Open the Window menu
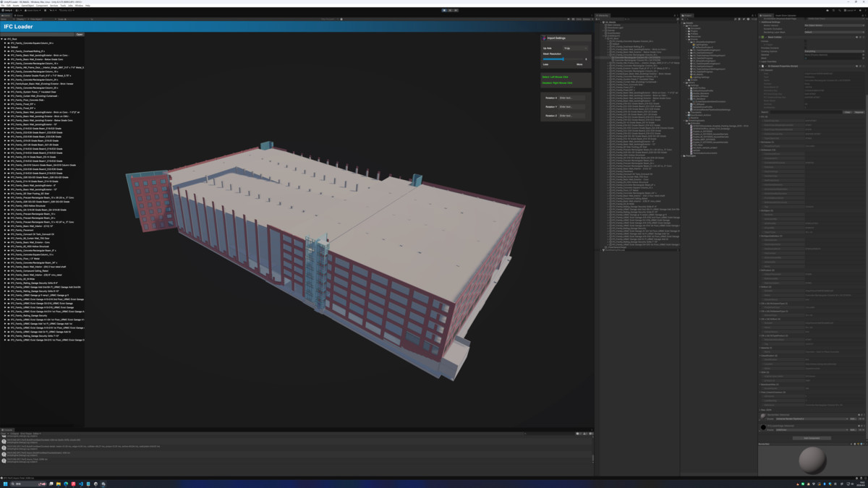Image resolution: width=868 pixels, height=488 pixels. coord(80,5)
